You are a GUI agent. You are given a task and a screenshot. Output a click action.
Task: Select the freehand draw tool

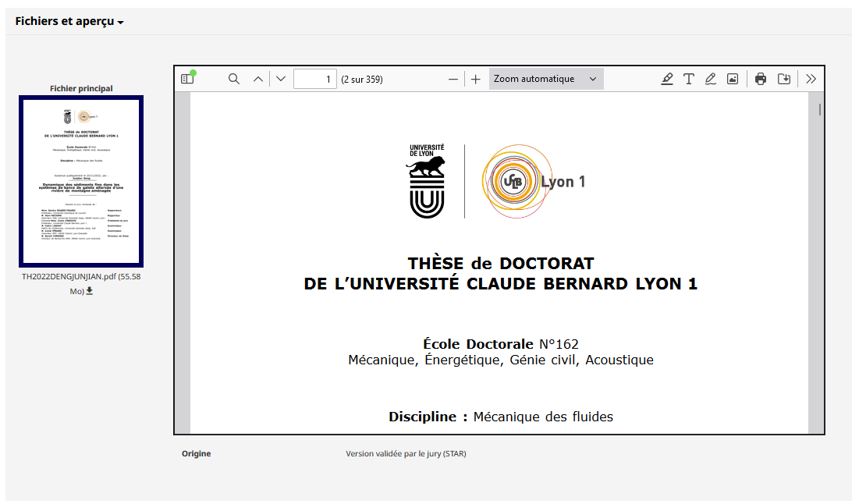tap(711, 79)
